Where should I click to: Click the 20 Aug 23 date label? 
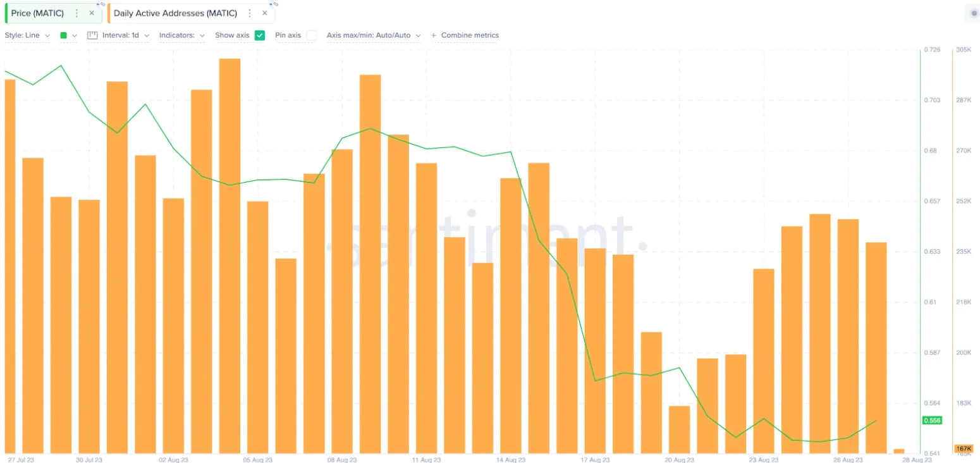[679, 460]
